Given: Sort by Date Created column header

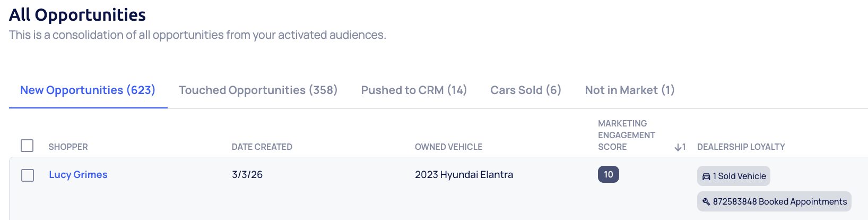Looking at the screenshot, I should (262, 147).
